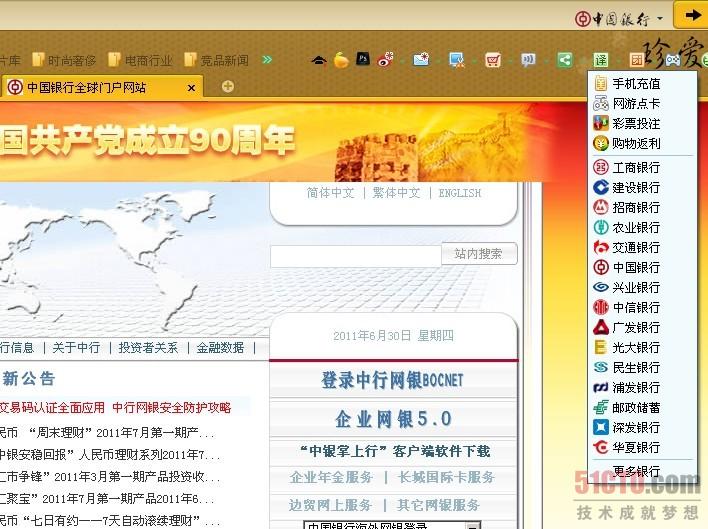Switch site language to 简体中文
The image size is (708, 529).
[331, 193]
